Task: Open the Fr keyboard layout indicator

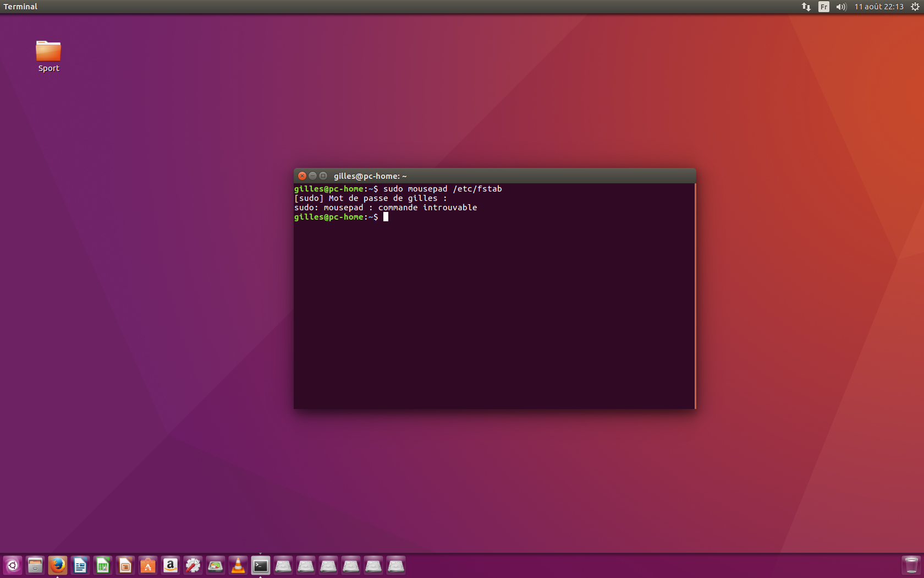Action: tap(823, 7)
